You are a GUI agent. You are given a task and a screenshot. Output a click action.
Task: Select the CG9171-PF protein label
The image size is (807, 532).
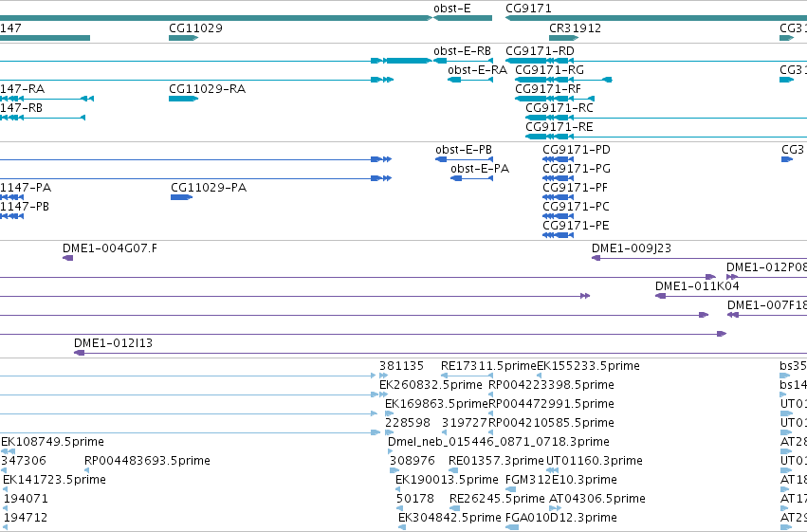click(x=575, y=188)
